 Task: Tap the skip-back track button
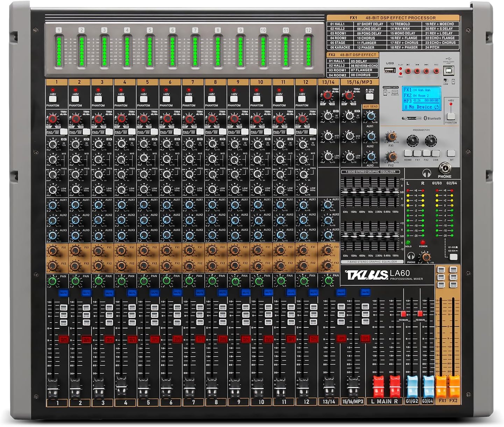click(x=417, y=71)
